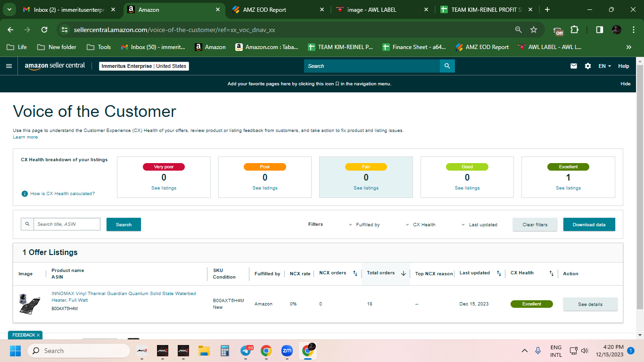Open the INNOMAX waterbed heater product link
Image resolution: width=644 pixels, height=362 pixels.
pyautogui.click(x=124, y=296)
